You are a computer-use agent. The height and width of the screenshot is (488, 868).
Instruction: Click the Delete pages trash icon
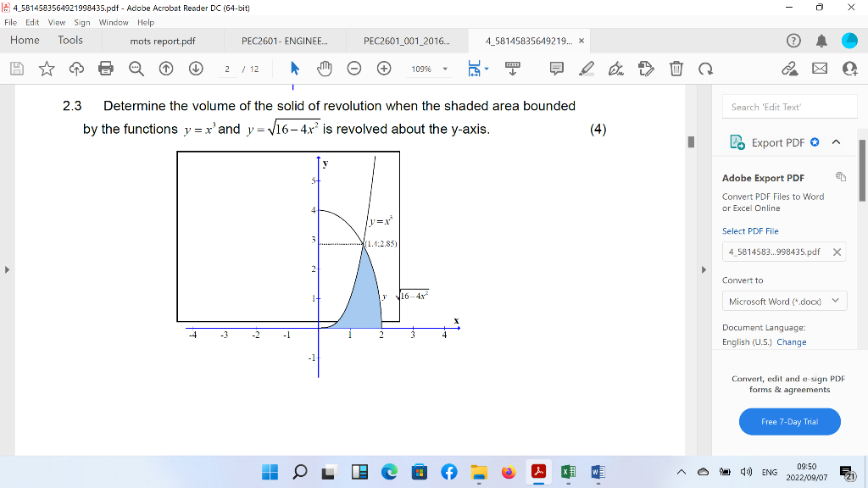(676, 69)
